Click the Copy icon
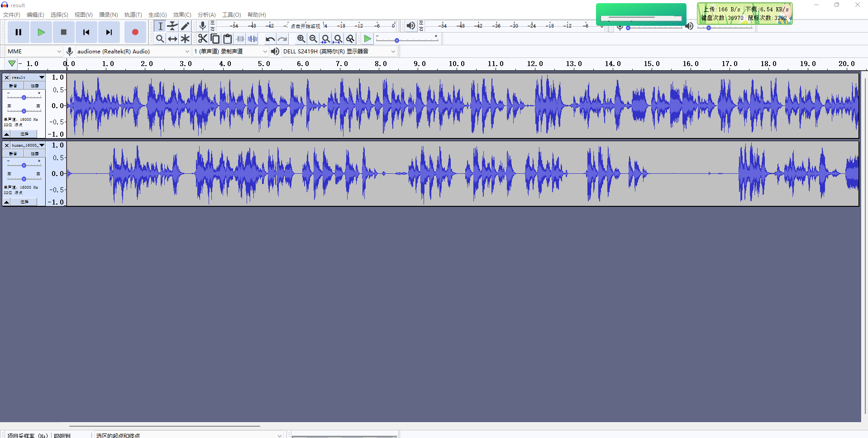Image resolution: width=868 pixels, height=438 pixels. click(x=215, y=39)
